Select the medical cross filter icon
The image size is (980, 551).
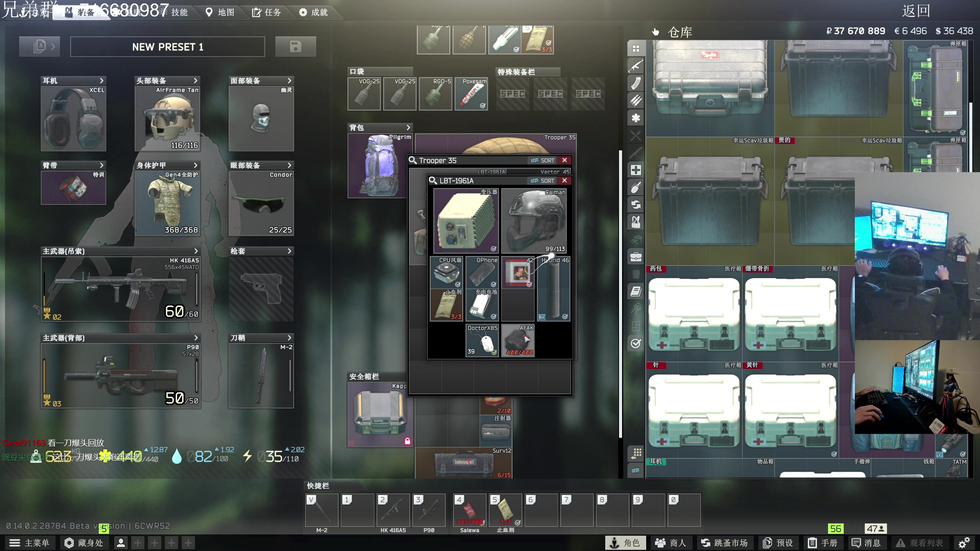point(635,170)
